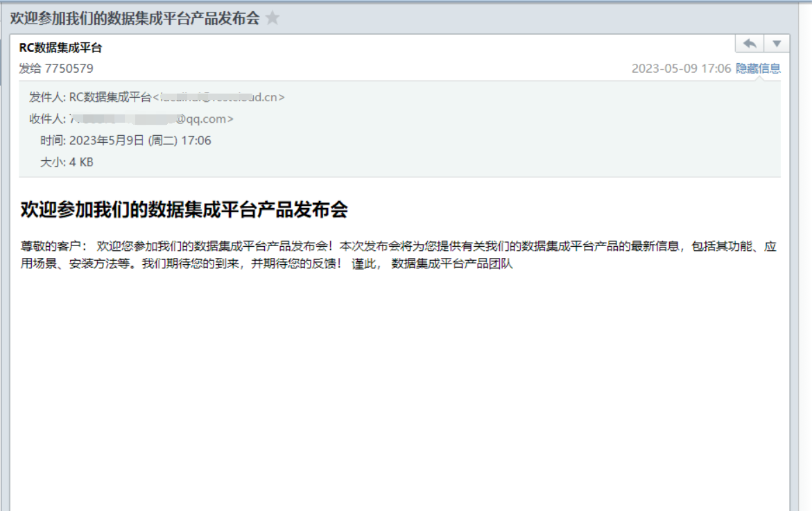Click recipient 7750579 in 发给 line

pyautogui.click(x=69, y=69)
